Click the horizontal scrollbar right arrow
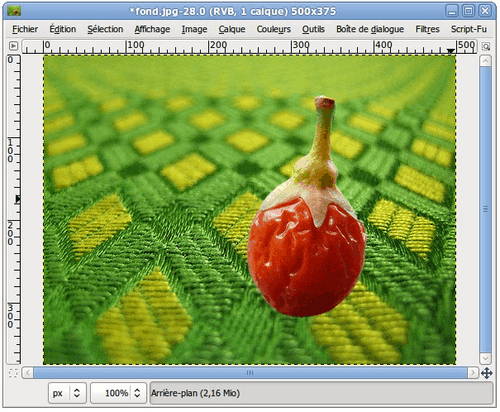This screenshot has width=500, height=412. tap(472, 373)
